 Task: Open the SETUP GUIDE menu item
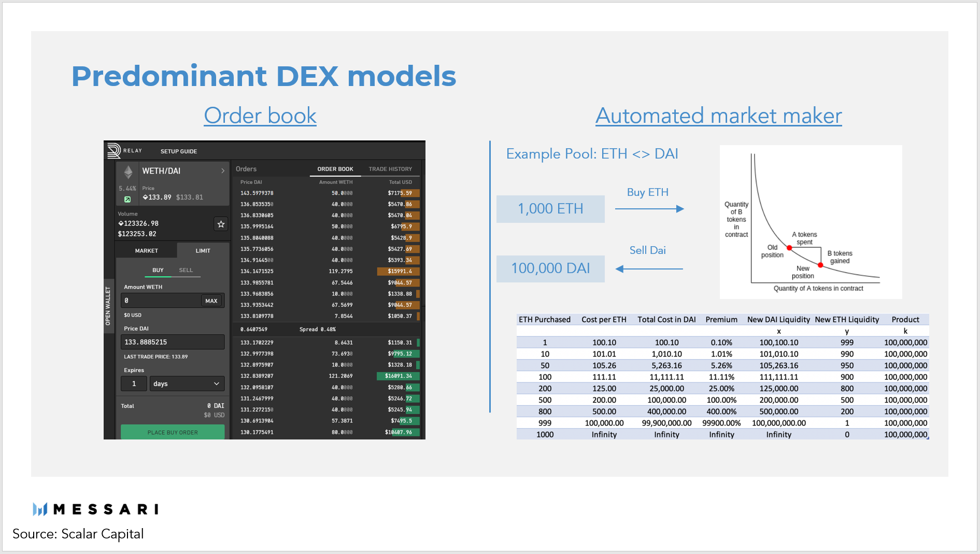pyautogui.click(x=179, y=151)
